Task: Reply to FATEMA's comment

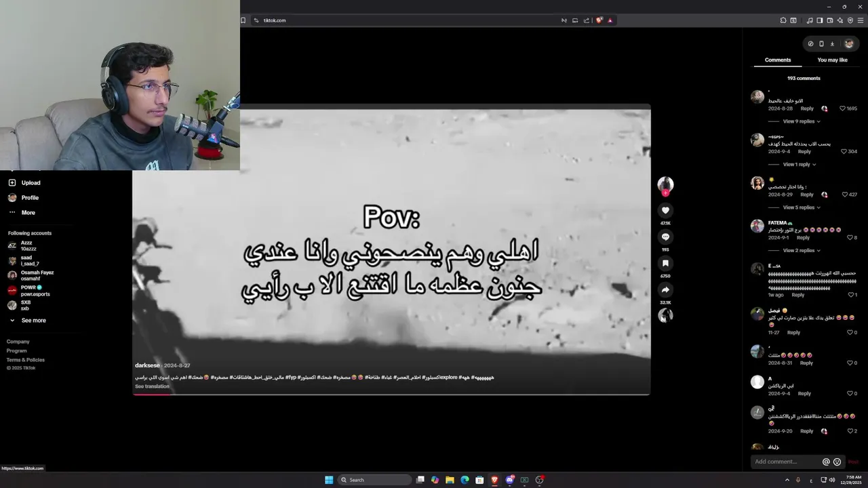Action: click(803, 238)
